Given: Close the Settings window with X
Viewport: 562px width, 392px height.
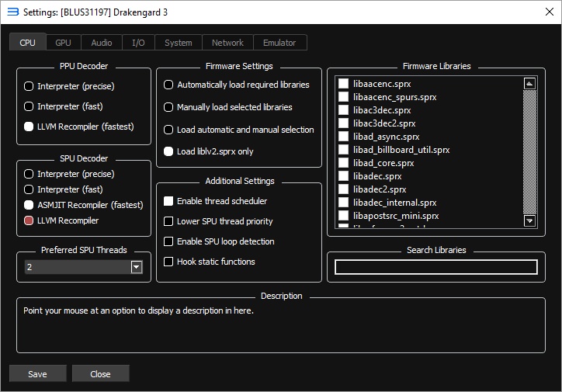Looking at the screenshot, I should (550, 12).
